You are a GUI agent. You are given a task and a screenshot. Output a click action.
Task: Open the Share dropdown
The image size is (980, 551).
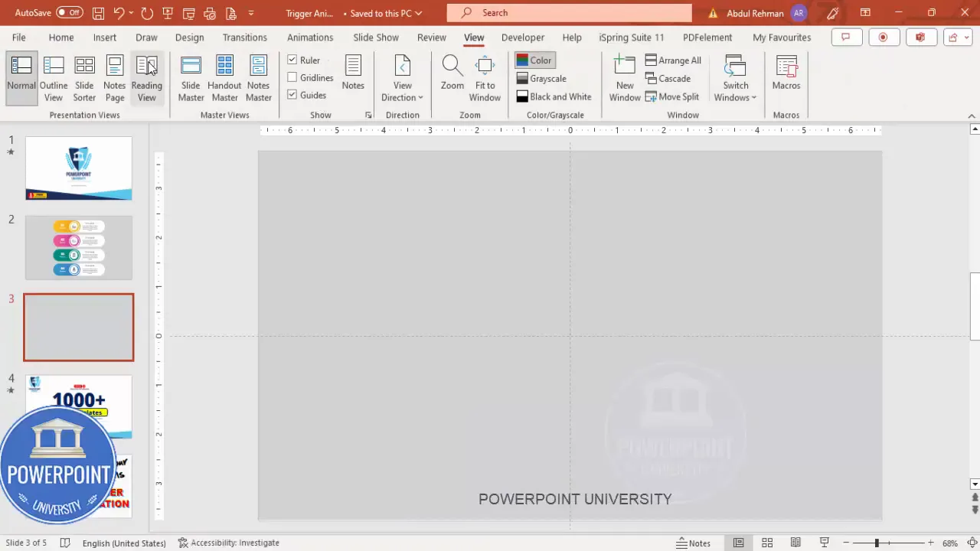pos(956,37)
